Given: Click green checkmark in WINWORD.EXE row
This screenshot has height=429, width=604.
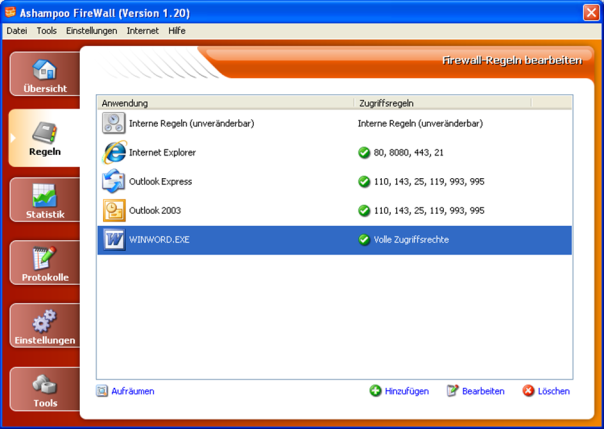Looking at the screenshot, I should point(364,240).
